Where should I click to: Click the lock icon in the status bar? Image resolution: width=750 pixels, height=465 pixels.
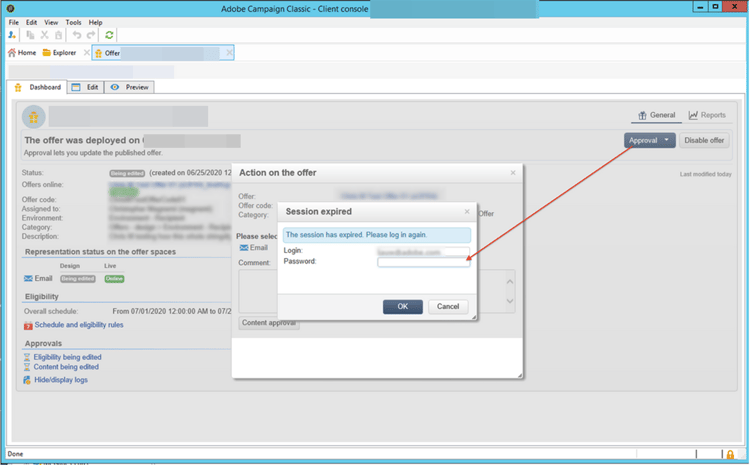[730, 454]
